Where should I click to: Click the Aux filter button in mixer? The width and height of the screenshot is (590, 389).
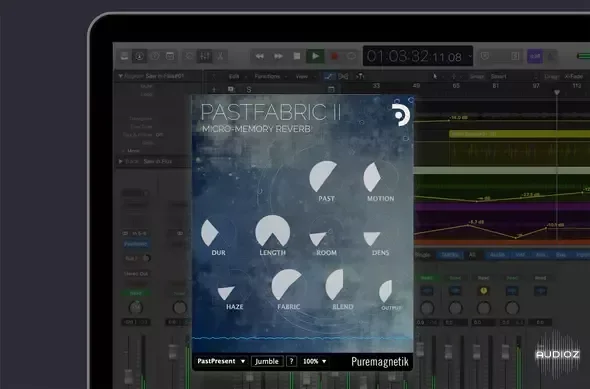coord(540,255)
